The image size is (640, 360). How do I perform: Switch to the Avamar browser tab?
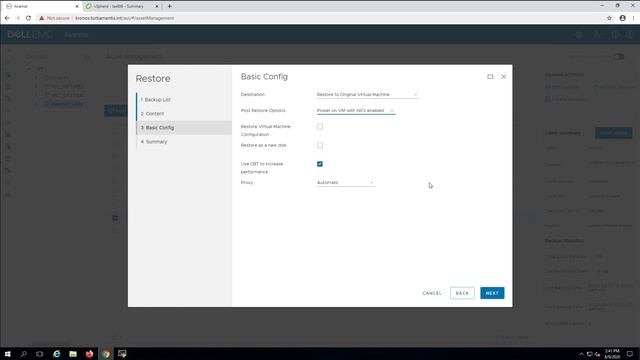(41, 6)
